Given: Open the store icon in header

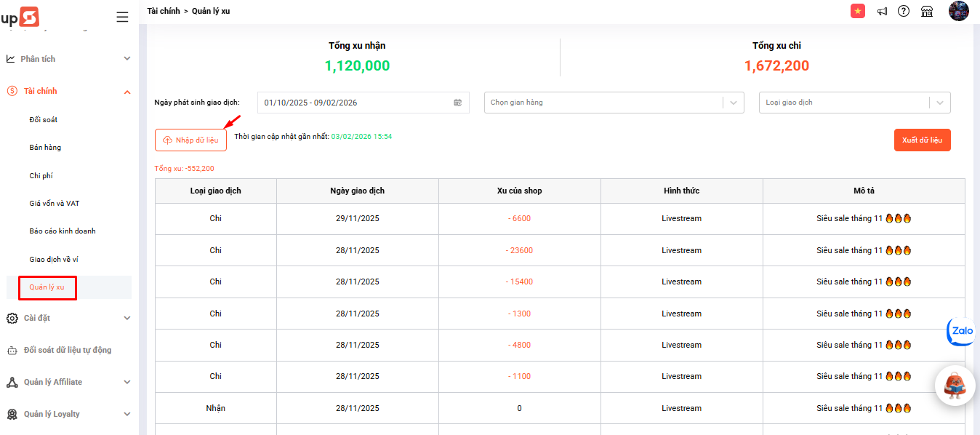Looking at the screenshot, I should pyautogui.click(x=927, y=12).
